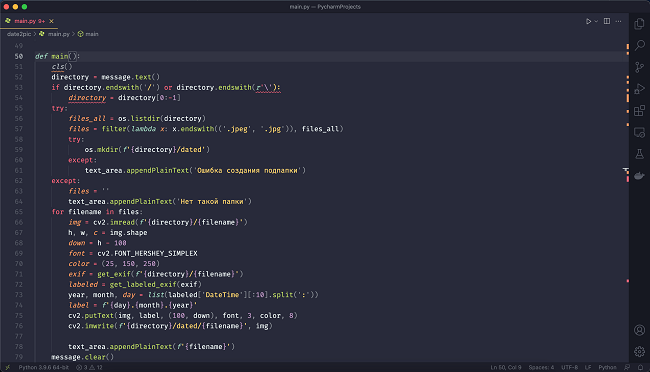The height and width of the screenshot is (372, 650).
Task: Open the More Actions ellipsis menu
Action: coord(618,21)
